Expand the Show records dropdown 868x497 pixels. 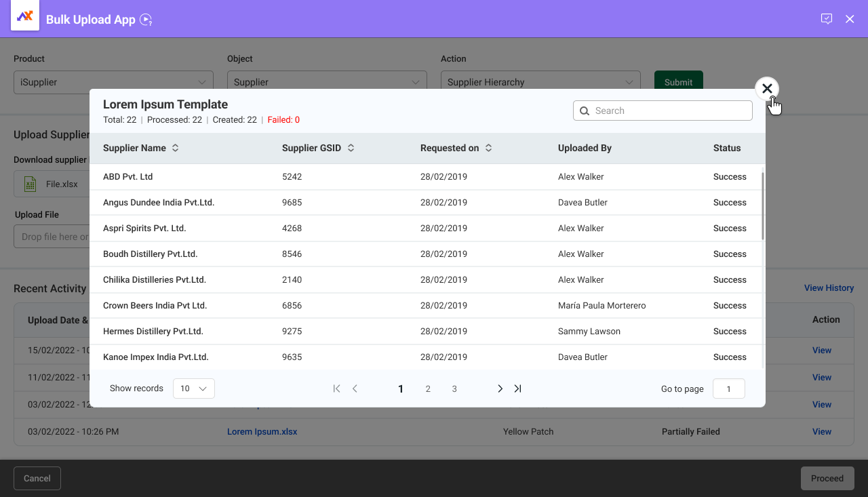(x=194, y=389)
